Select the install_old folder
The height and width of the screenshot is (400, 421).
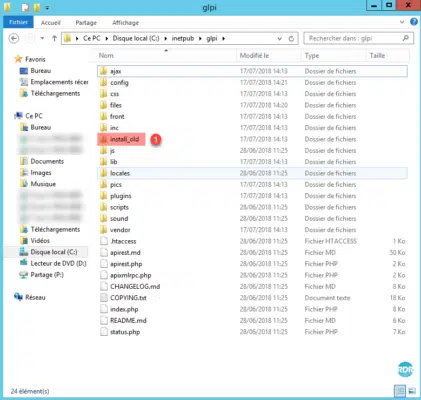coord(121,139)
